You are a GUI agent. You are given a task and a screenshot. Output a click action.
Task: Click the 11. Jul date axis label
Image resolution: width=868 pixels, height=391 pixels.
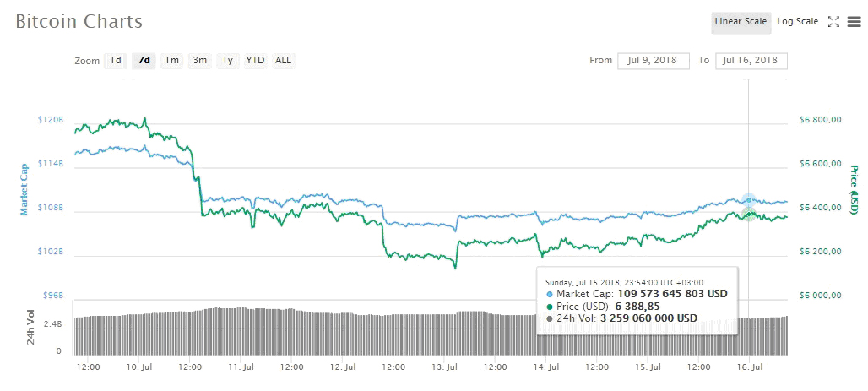(241, 367)
